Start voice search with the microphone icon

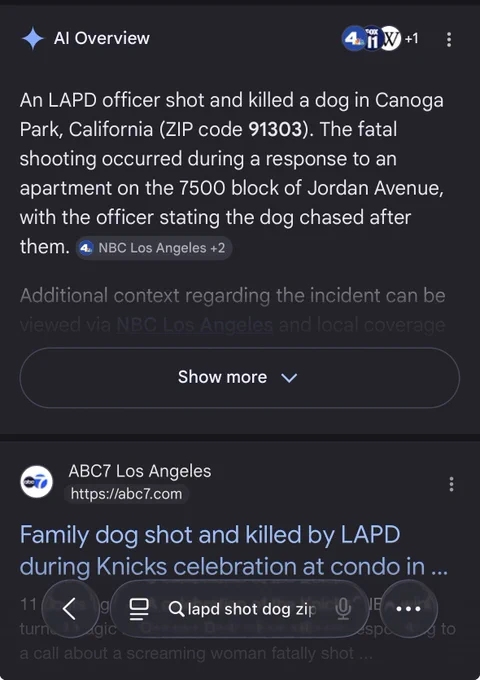[343, 609]
